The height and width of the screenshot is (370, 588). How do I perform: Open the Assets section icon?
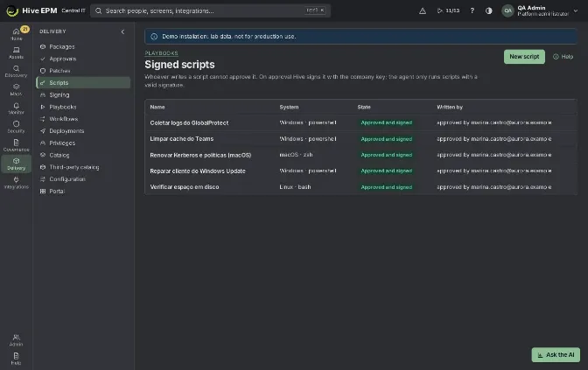coord(16,52)
